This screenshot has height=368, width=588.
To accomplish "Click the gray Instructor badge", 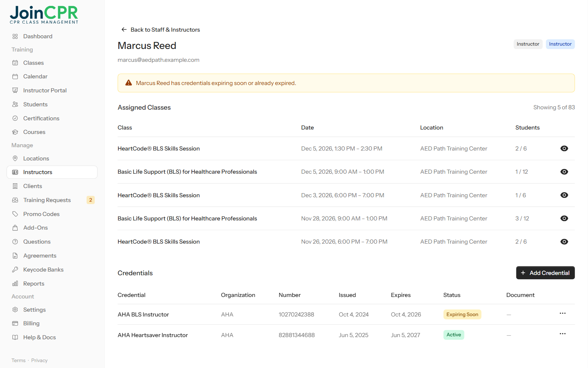I will tap(528, 44).
